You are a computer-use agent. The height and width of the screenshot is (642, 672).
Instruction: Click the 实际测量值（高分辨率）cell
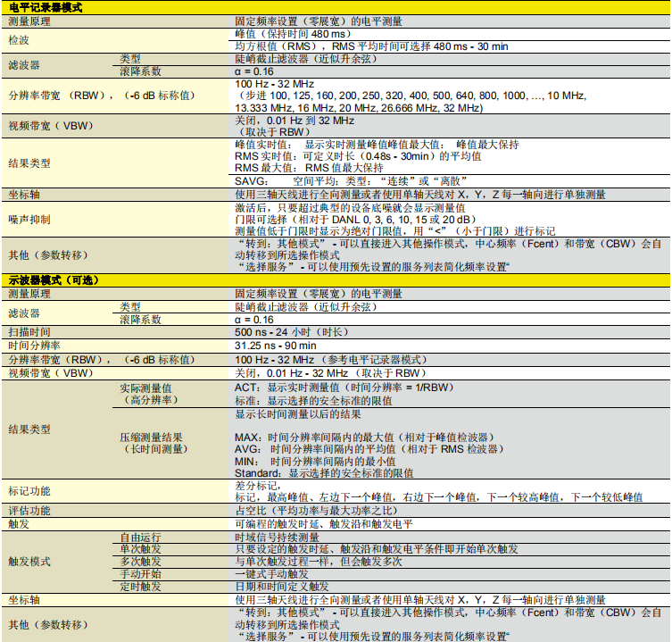(x=150, y=395)
